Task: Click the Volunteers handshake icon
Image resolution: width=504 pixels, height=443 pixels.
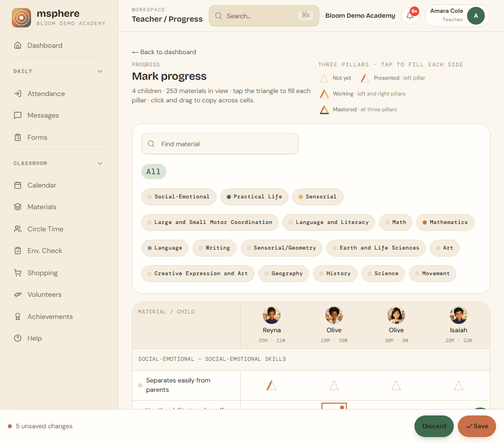Action: coord(18,294)
